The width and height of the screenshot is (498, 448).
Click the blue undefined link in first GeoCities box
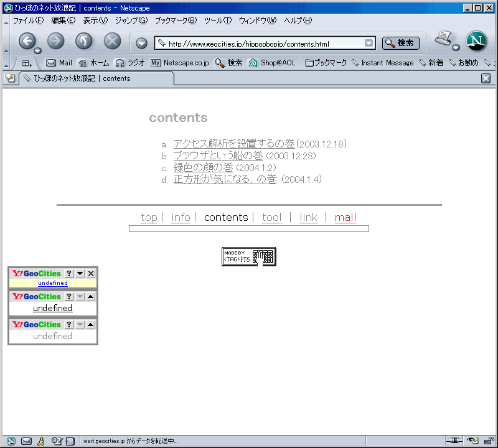pos(53,283)
